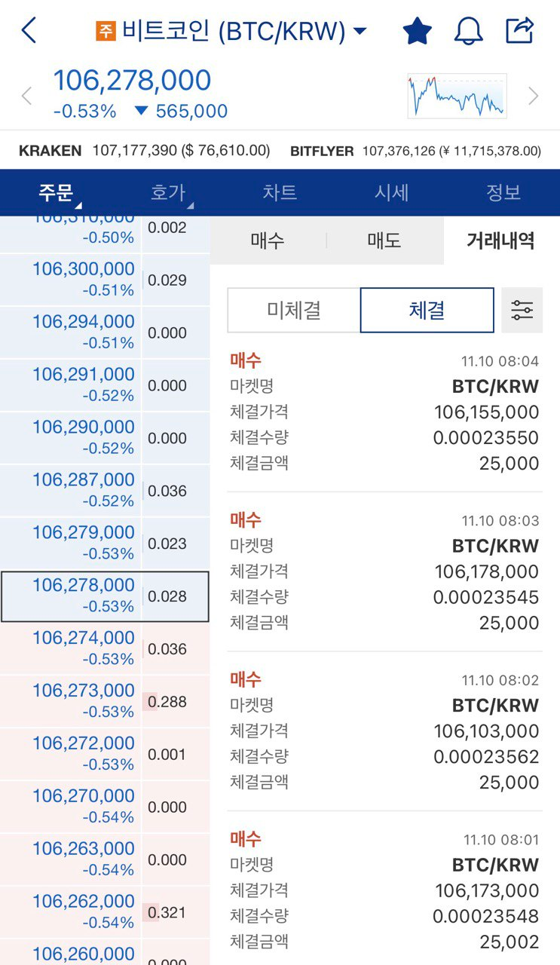The image size is (560, 965).
Task: Tap the share icon
Action: [x=519, y=31]
